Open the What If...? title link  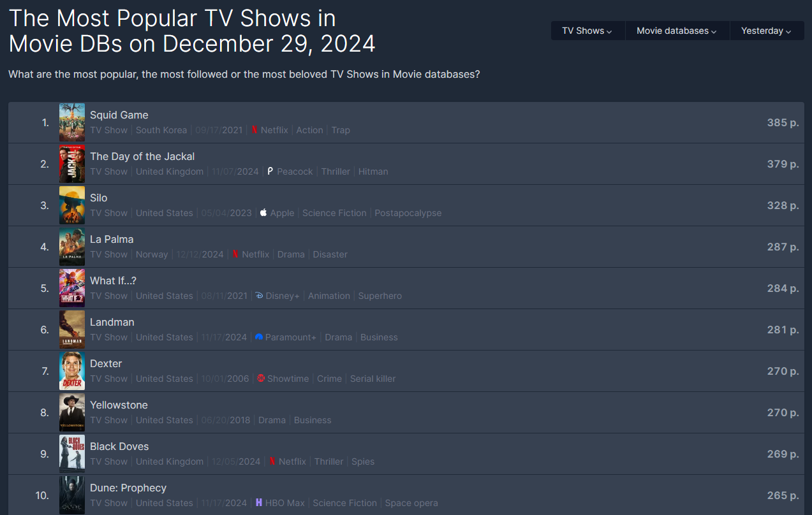[114, 280]
